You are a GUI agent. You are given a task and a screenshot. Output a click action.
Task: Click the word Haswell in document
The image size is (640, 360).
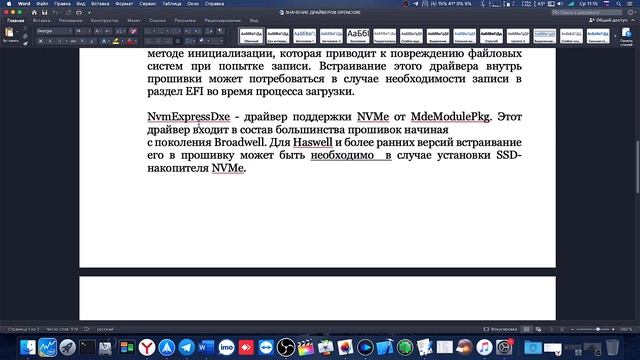tap(313, 142)
